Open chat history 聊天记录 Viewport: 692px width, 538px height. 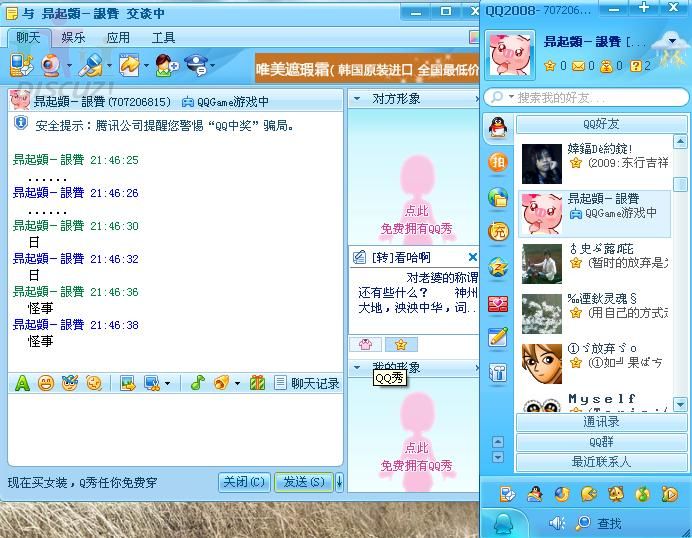(x=307, y=383)
